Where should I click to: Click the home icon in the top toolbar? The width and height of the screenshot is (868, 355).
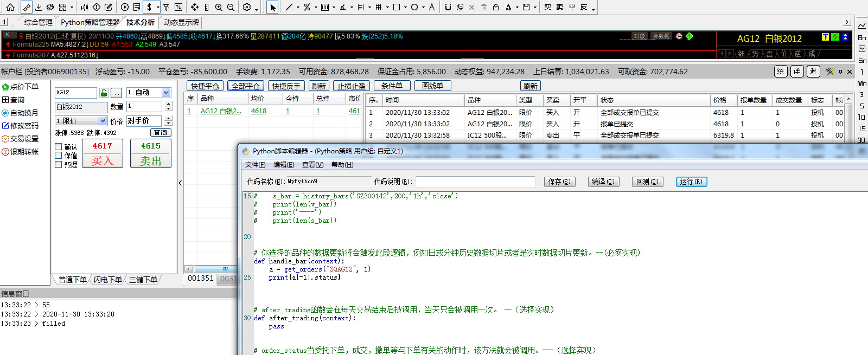click(x=10, y=7)
